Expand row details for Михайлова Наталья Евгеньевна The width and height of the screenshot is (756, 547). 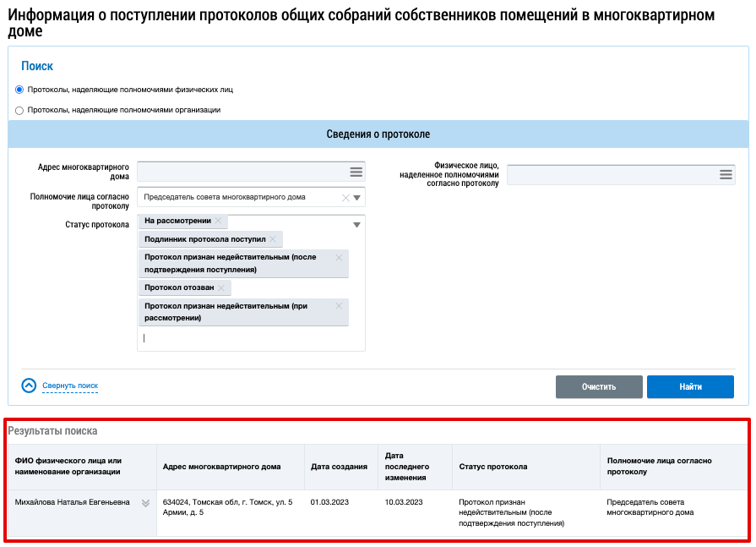point(145,503)
